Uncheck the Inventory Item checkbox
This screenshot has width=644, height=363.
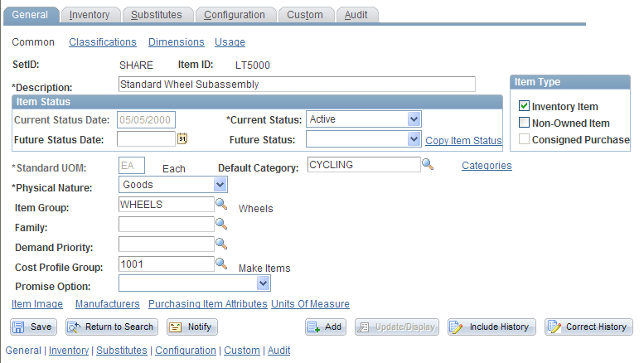coord(524,106)
